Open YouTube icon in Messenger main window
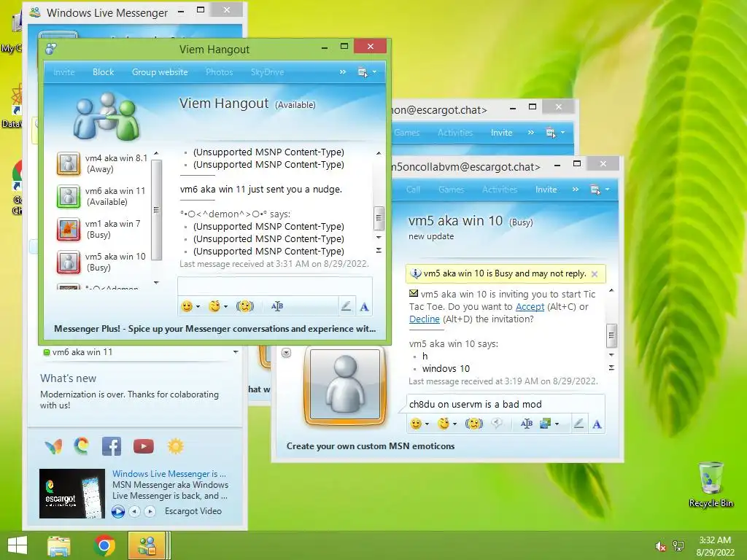The height and width of the screenshot is (560, 747). click(x=144, y=446)
